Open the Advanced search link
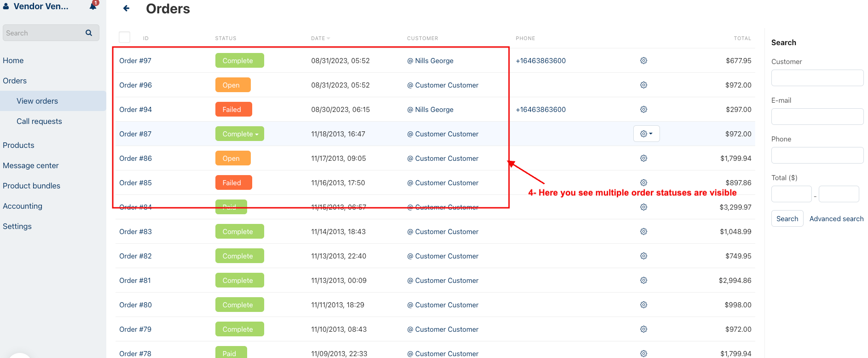Viewport: 868px width, 358px height. tap(836, 218)
